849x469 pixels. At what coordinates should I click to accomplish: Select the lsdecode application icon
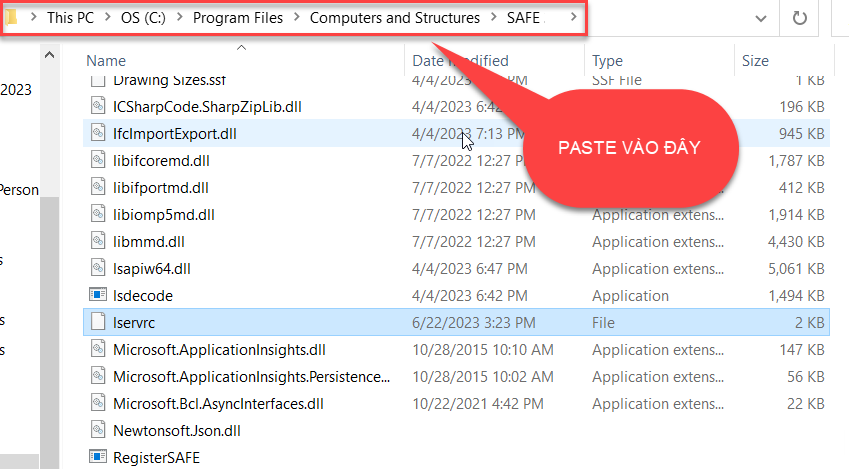(97, 295)
